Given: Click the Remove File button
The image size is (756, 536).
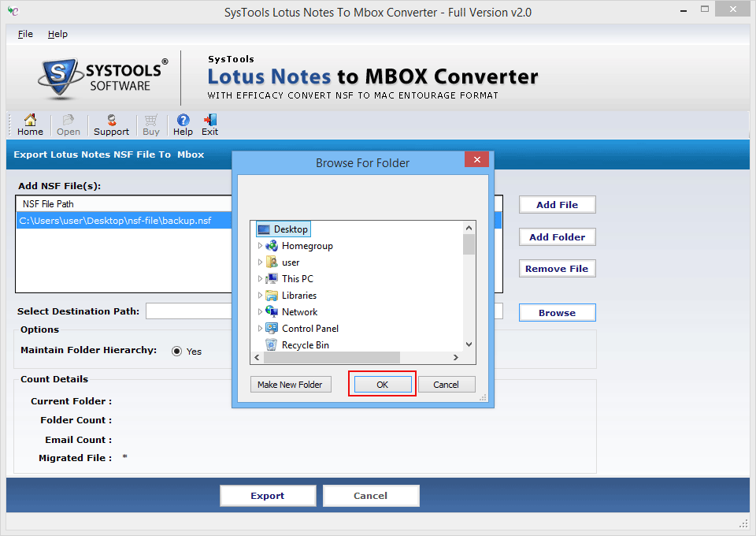Looking at the screenshot, I should coord(557,269).
